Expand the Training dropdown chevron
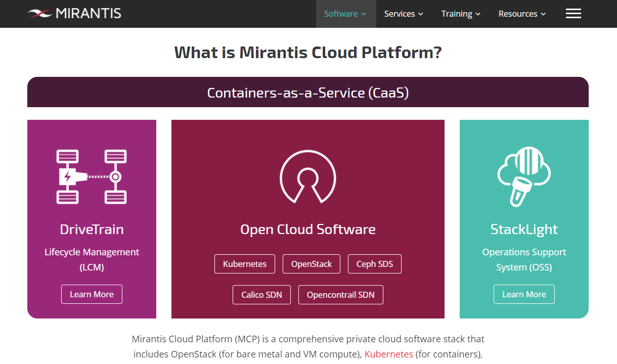The image size is (617, 364). [x=478, y=14]
